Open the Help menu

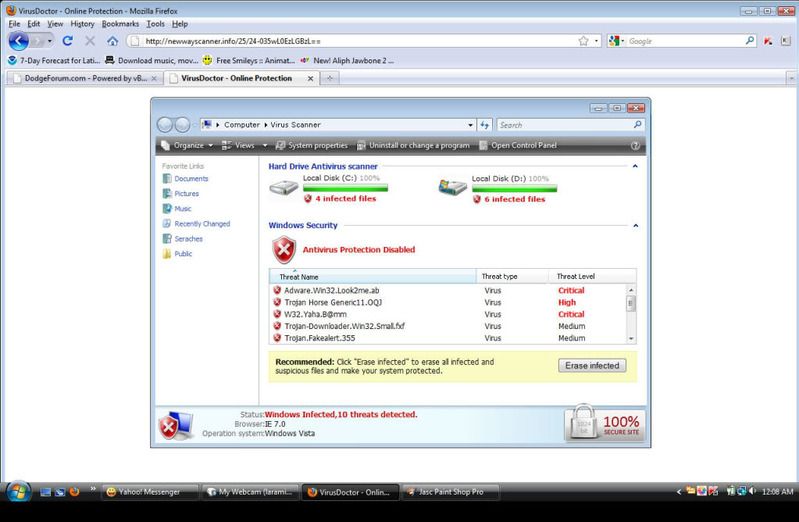(179, 23)
